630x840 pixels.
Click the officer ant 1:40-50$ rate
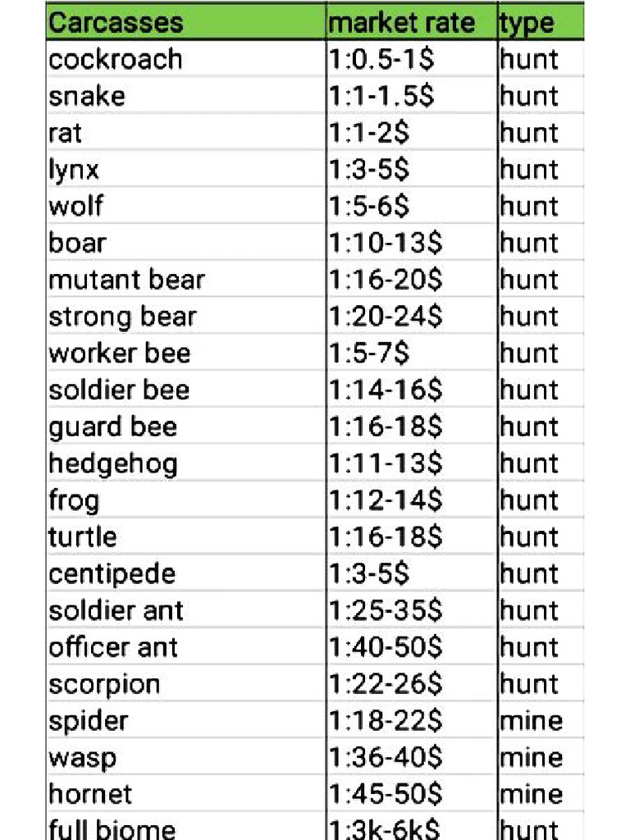tap(385, 647)
